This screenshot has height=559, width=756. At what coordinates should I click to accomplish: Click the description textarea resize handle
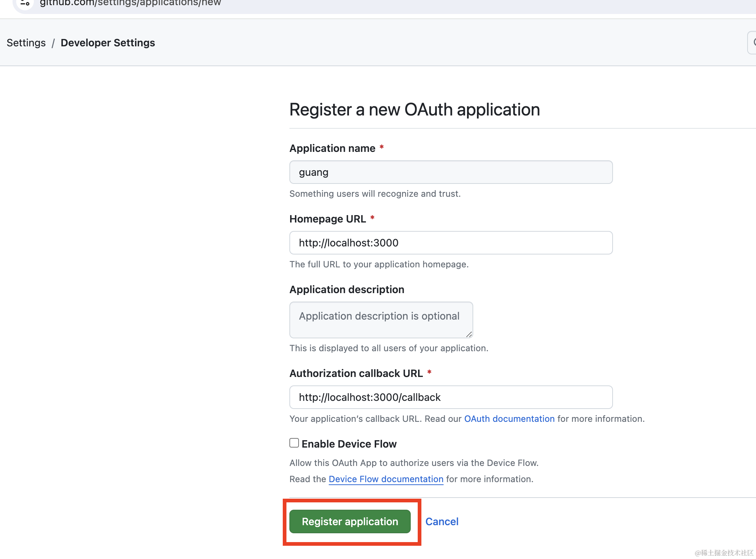[469, 334]
